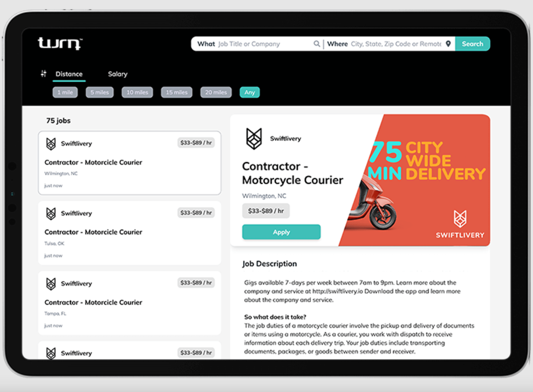This screenshot has height=392, width=533.
Task: Click the Apply button
Action: 281,232
